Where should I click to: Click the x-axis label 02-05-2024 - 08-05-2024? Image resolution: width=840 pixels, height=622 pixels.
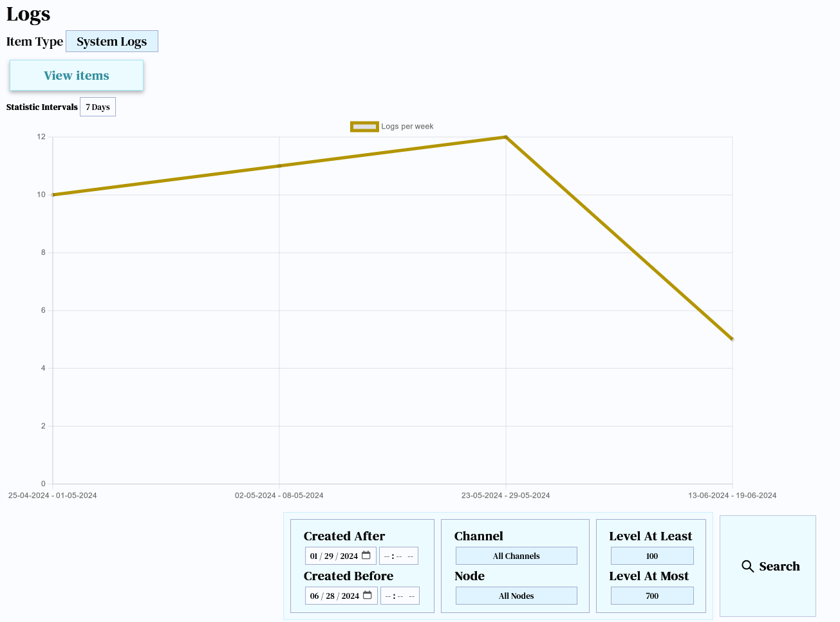pos(279,495)
